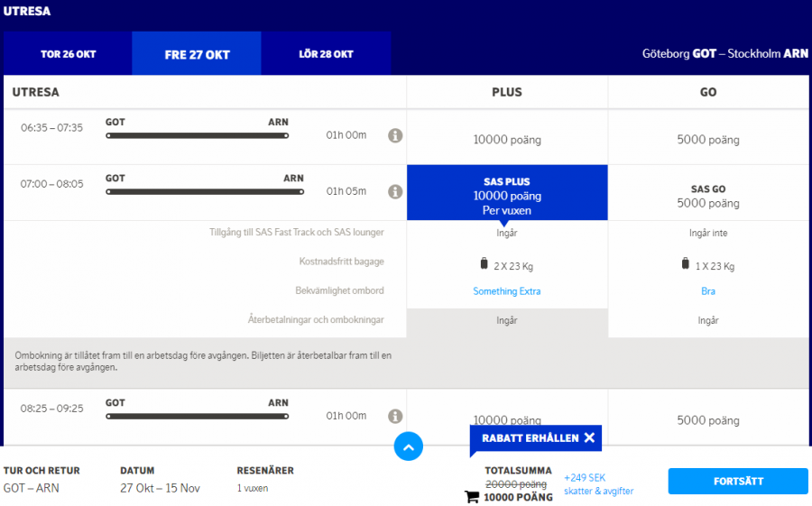This screenshot has width=812, height=506.
Task: Select the Fre 27 Okt date tab
Action: click(x=197, y=54)
